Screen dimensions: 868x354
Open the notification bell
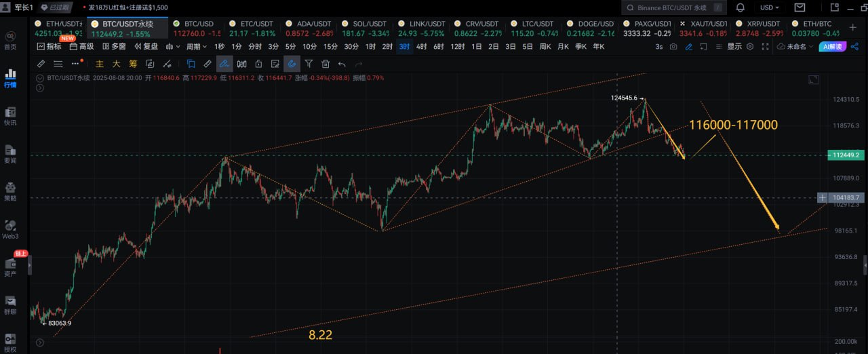(x=740, y=8)
